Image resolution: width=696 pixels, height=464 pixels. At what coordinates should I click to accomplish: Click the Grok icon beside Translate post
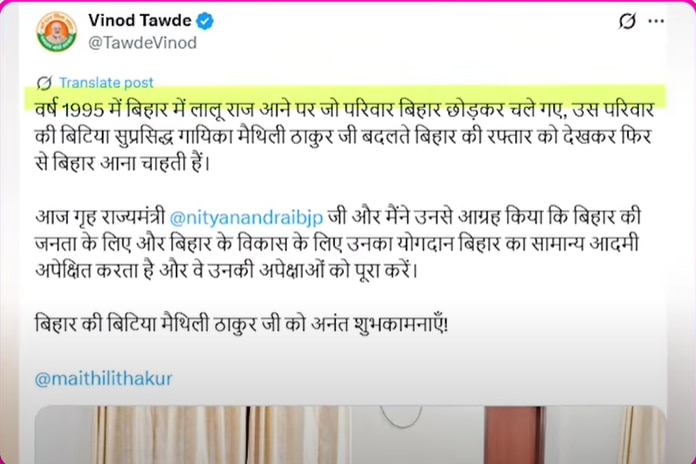click(44, 83)
